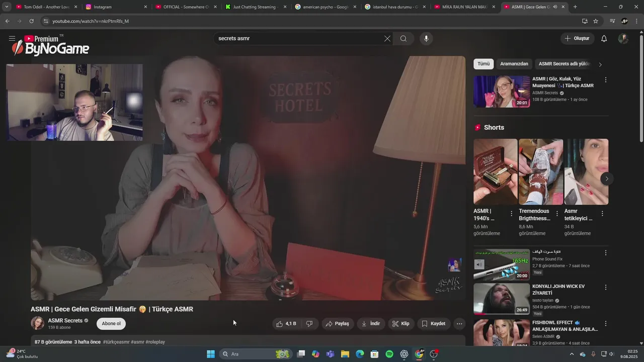This screenshot has height=362, width=644.
Task: Open ASMR Secrets channel name link
Action: pyautogui.click(x=65, y=321)
